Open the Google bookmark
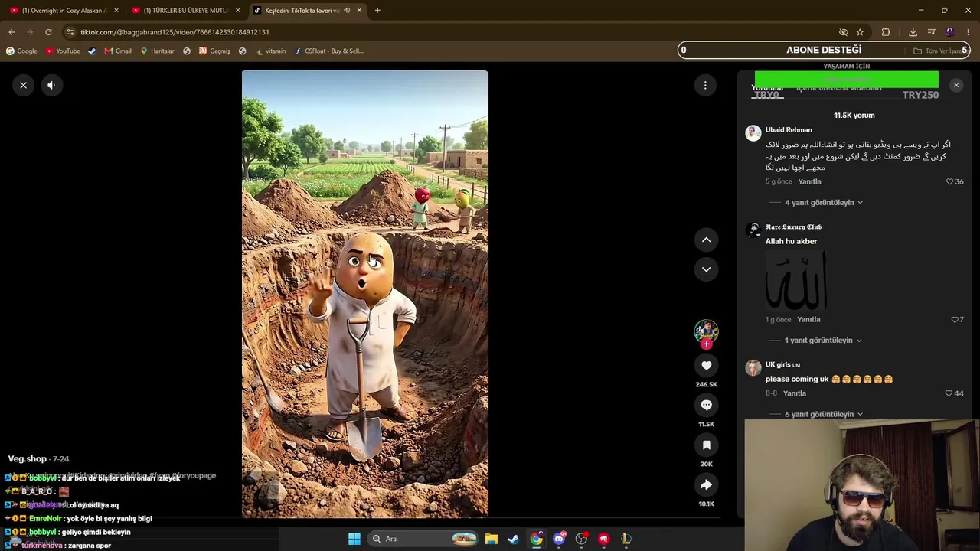This screenshot has height=551, width=980. point(21,51)
